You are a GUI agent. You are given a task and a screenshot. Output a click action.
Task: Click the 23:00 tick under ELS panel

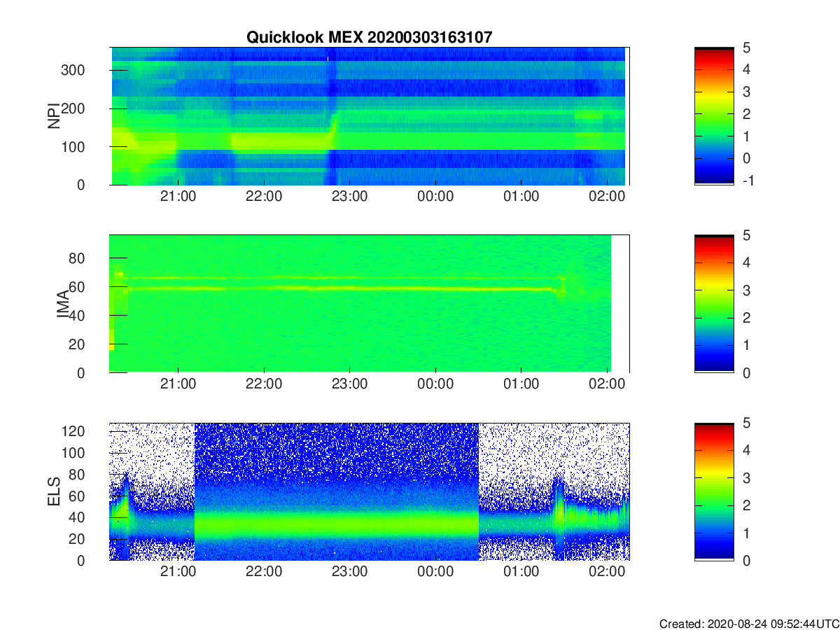(x=349, y=572)
